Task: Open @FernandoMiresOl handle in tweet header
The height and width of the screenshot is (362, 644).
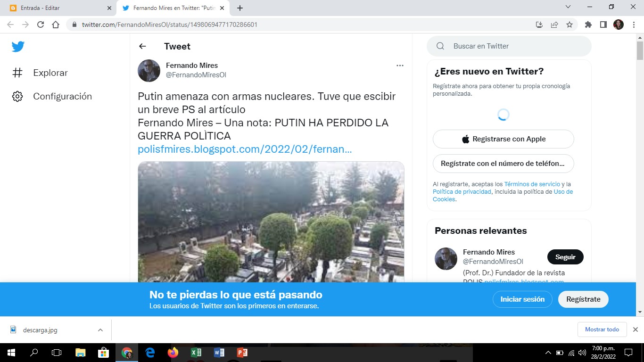Action: coord(196,75)
